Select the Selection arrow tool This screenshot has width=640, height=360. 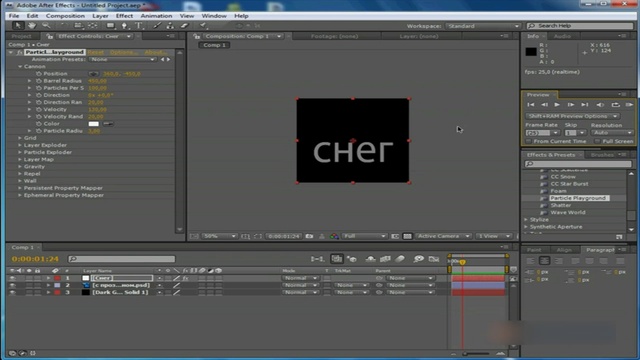[x=18, y=26]
